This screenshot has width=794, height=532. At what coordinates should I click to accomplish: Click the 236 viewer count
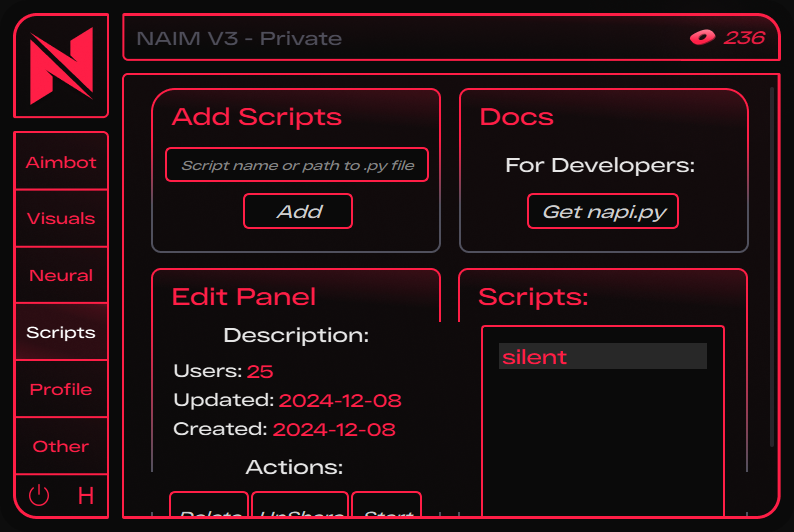click(744, 38)
